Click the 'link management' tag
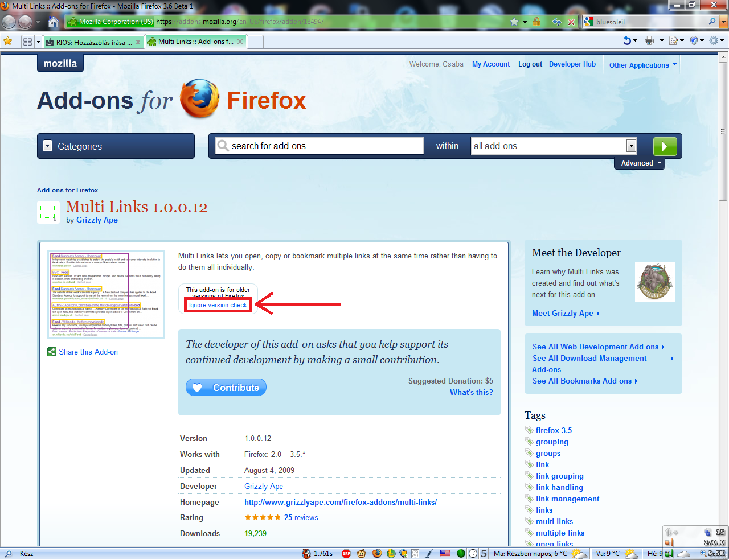This screenshot has height=560, width=729. (567, 499)
